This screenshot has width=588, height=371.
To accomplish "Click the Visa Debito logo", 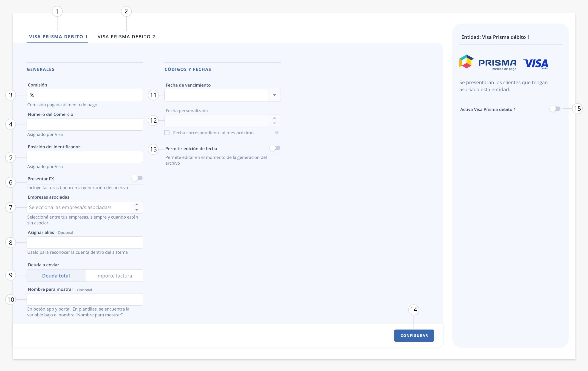I will 536,64.
